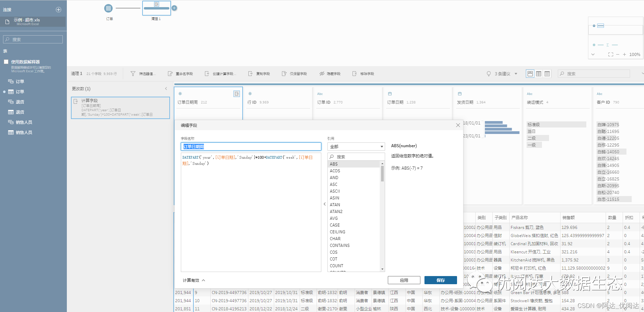This screenshot has width=644, height=312.
Task: Click calculation icon on 订单日期周 card
Action: pyautogui.click(x=236, y=94)
